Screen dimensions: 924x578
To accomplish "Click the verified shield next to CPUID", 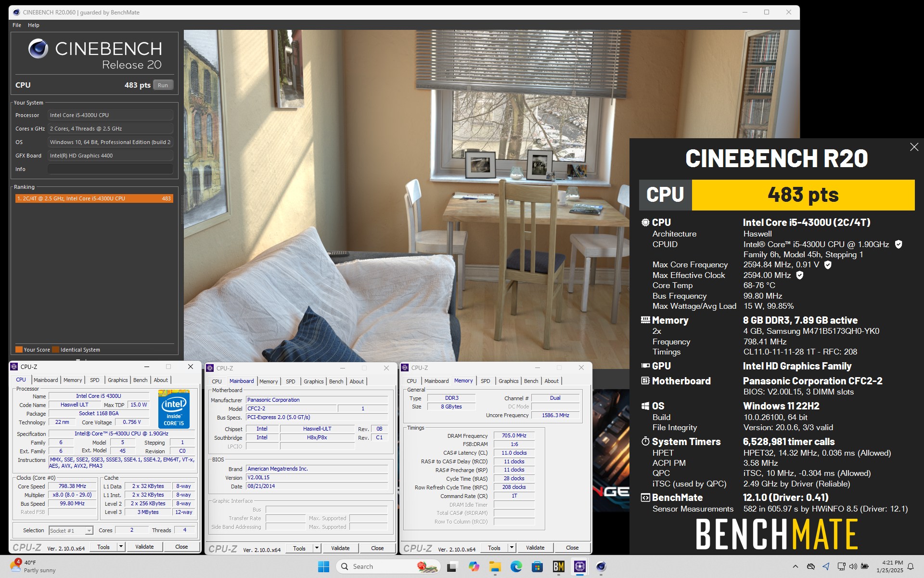I will point(898,244).
